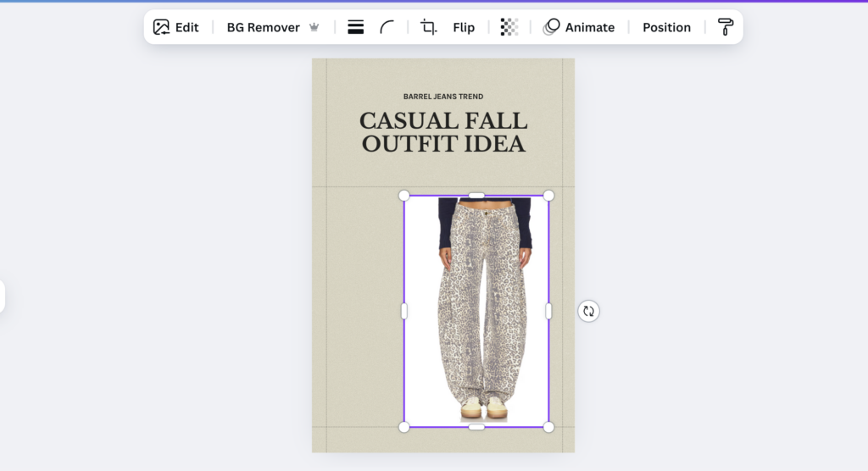Click the bottom edge crop handle
The height and width of the screenshot is (471, 868).
476,427
